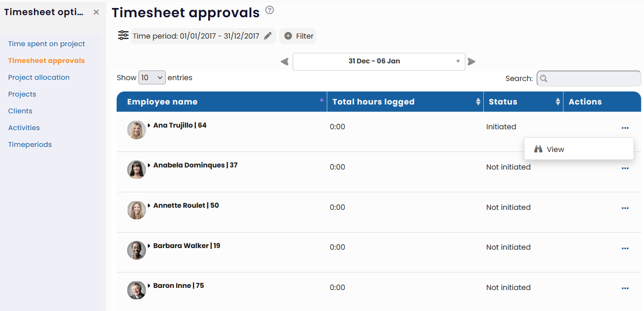Go to previous week with the left arrow
The width and height of the screenshot is (644, 311).
pos(284,61)
